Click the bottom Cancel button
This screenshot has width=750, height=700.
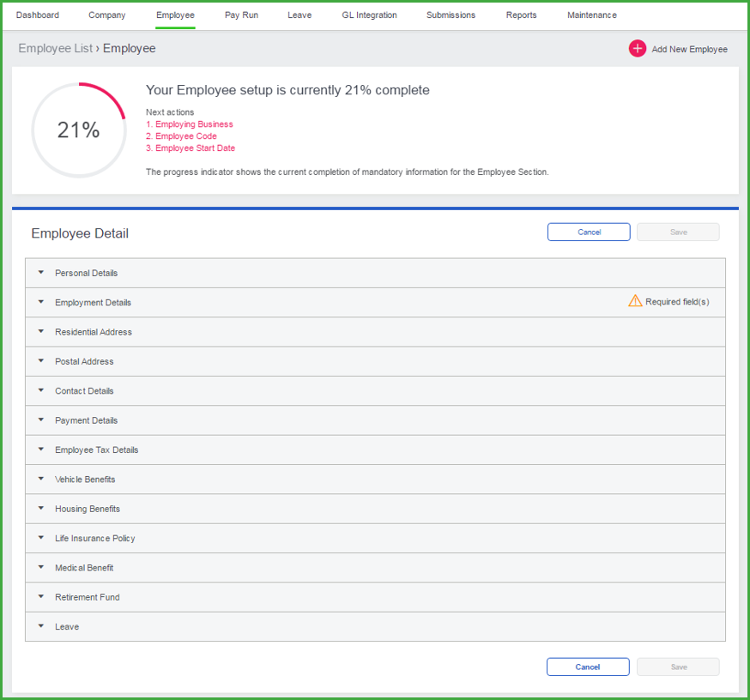tap(588, 667)
